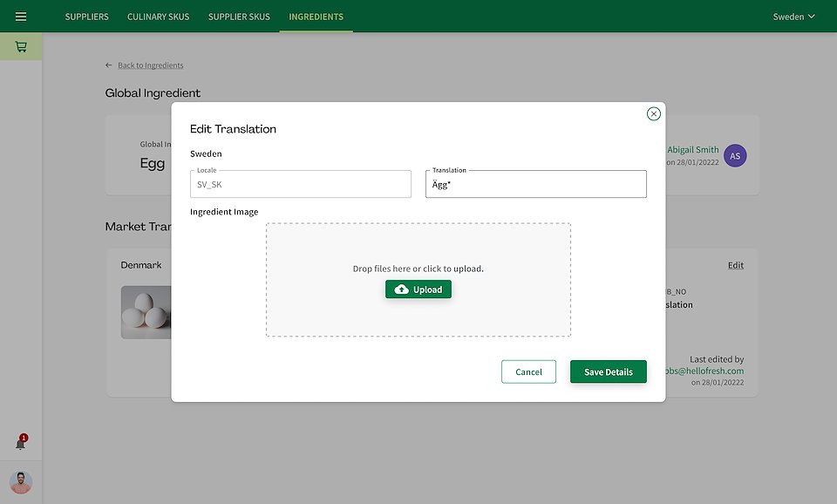
Task: Click the egg thumbnail image
Action: pyautogui.click(x=146, y=312)
